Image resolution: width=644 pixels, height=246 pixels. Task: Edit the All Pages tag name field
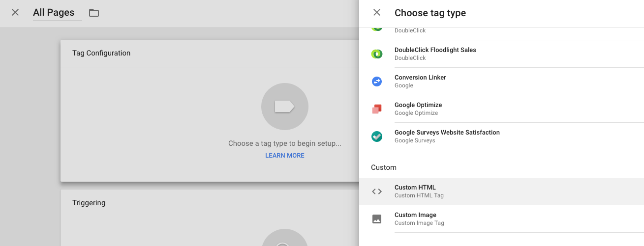[57, 13]
